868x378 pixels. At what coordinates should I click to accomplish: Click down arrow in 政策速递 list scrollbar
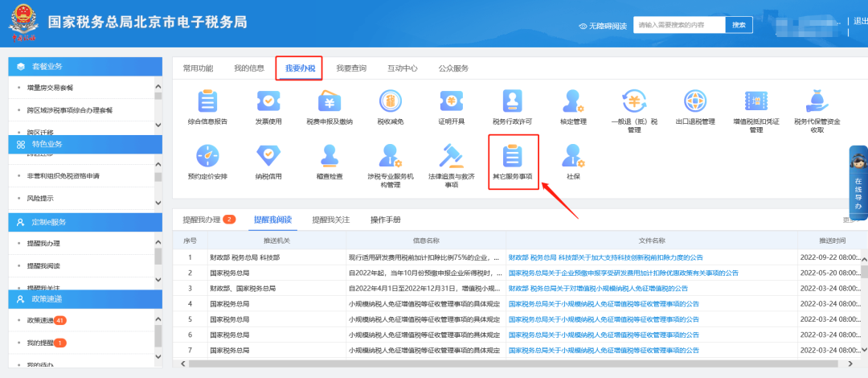(158, 358)
